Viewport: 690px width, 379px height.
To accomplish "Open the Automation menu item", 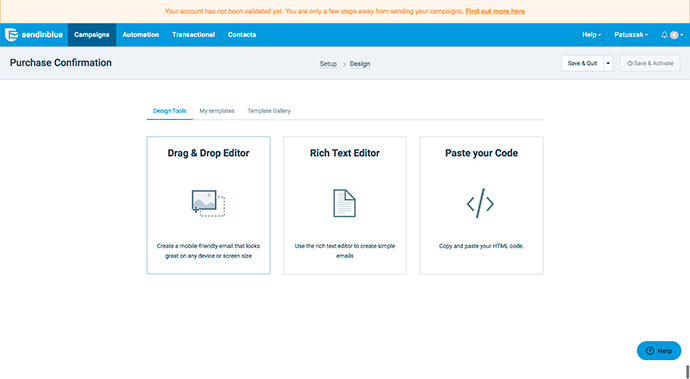I will pyautogui.click(x=140, y=35).
